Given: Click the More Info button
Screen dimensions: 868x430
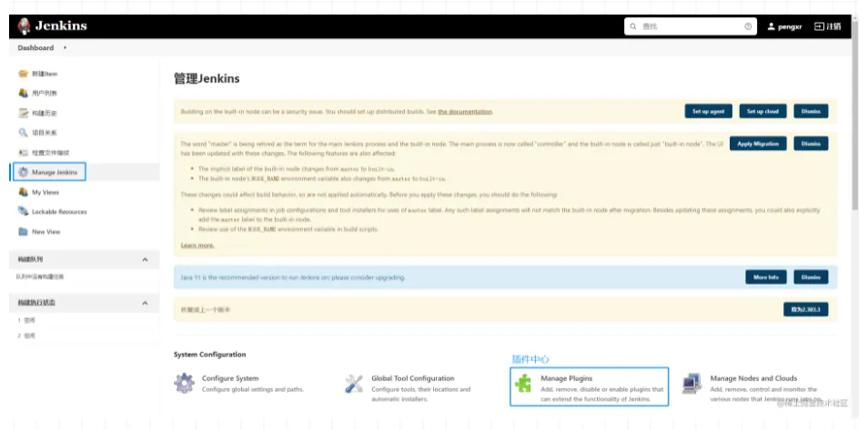Looking at the screenshot, I should tap(765, 277).
